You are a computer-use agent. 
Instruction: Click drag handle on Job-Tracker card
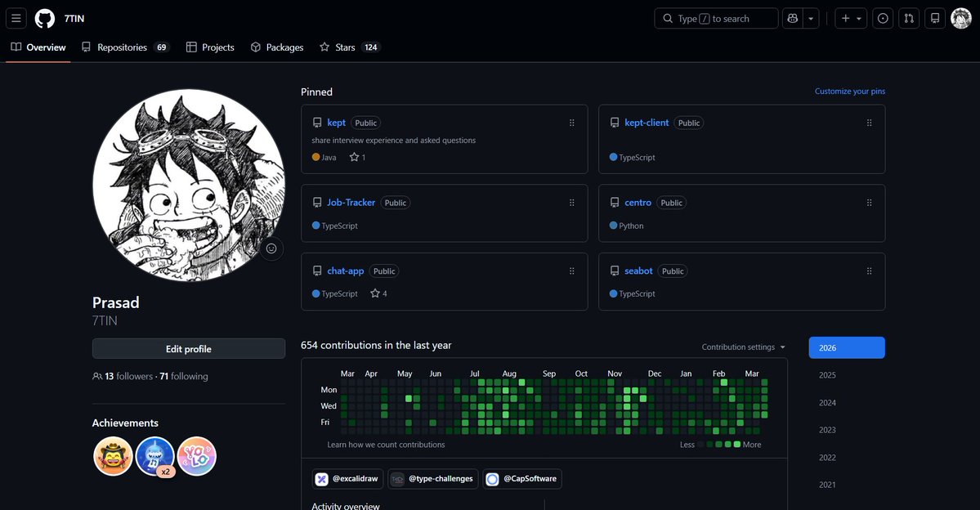tap(572, 203)
